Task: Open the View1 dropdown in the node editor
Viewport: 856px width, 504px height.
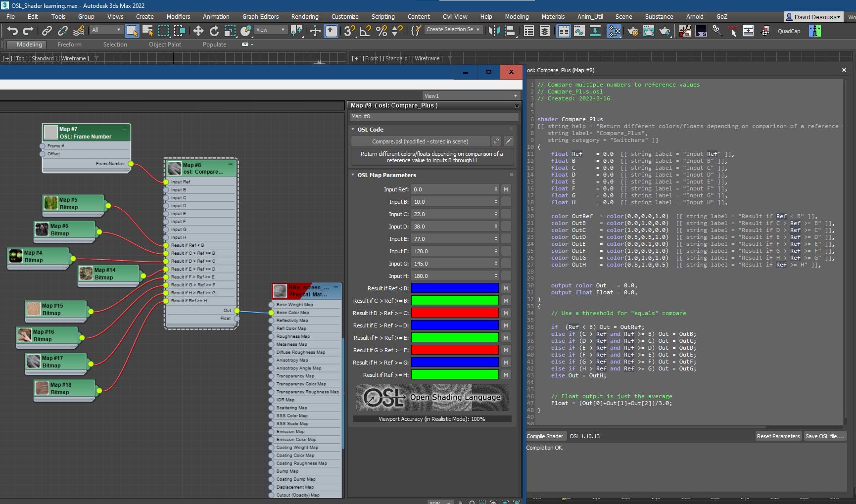Action: [470, 95]
